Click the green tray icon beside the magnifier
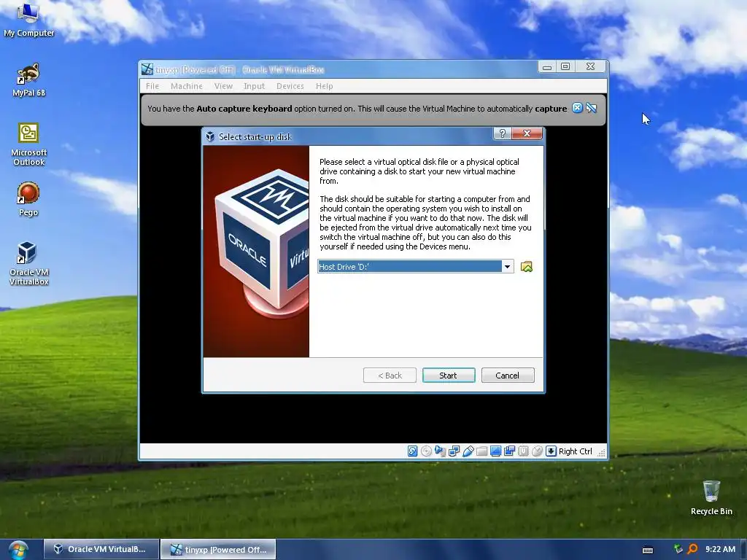747x560 pixels. (678, 549)
